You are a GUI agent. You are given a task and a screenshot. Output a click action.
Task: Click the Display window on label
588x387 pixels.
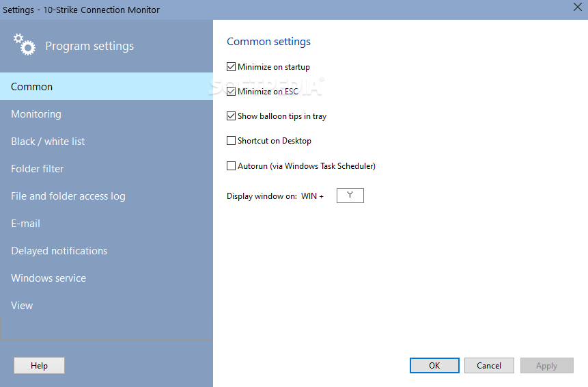262,196
